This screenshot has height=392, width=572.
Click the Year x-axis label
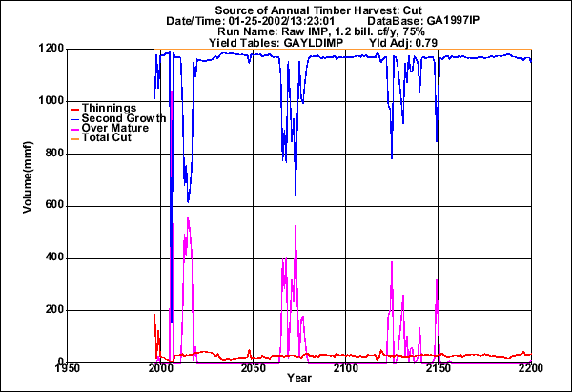[x=299, y=378]
